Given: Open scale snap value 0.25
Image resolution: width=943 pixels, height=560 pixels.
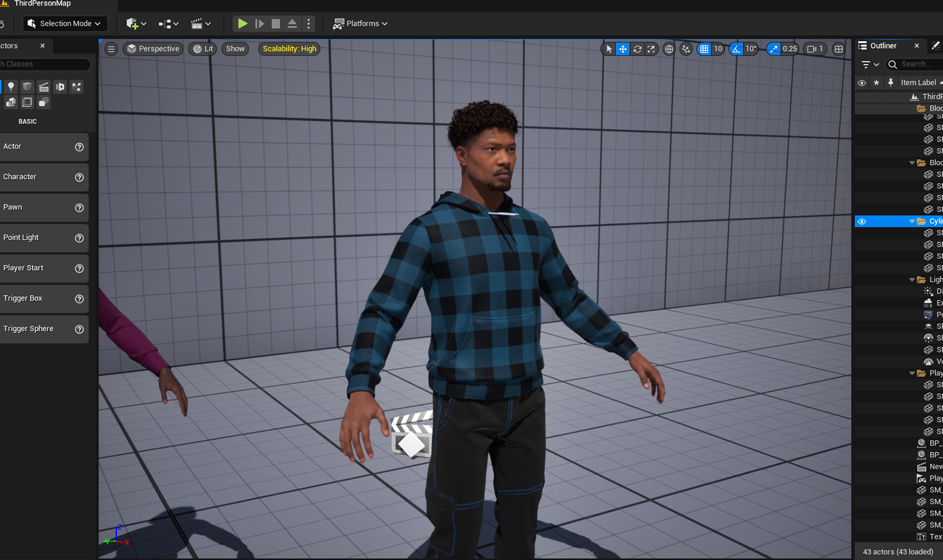Looking at the screenshot, I should pos(790,49).
